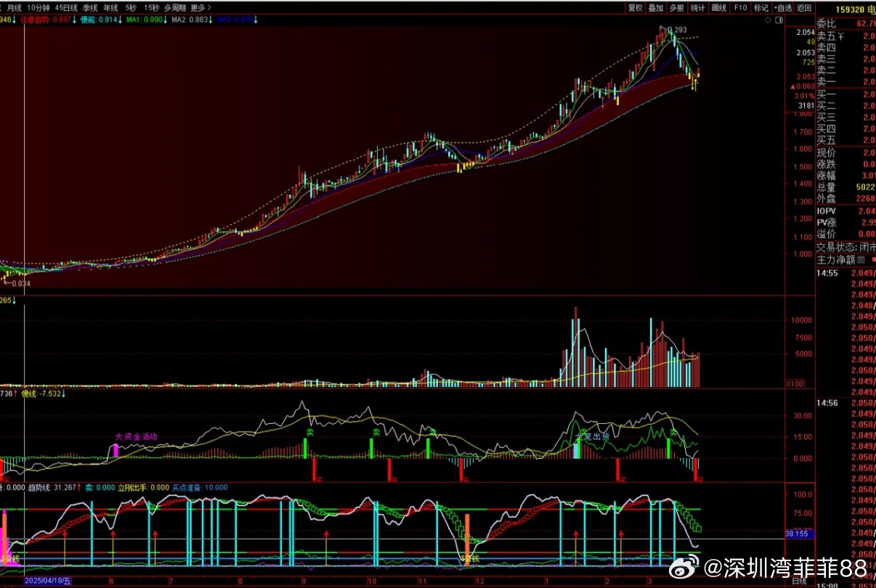The width and height of the screenshot is (876, 588).
Task: Select the 5秒 period tab
Action: click(131, 7)
